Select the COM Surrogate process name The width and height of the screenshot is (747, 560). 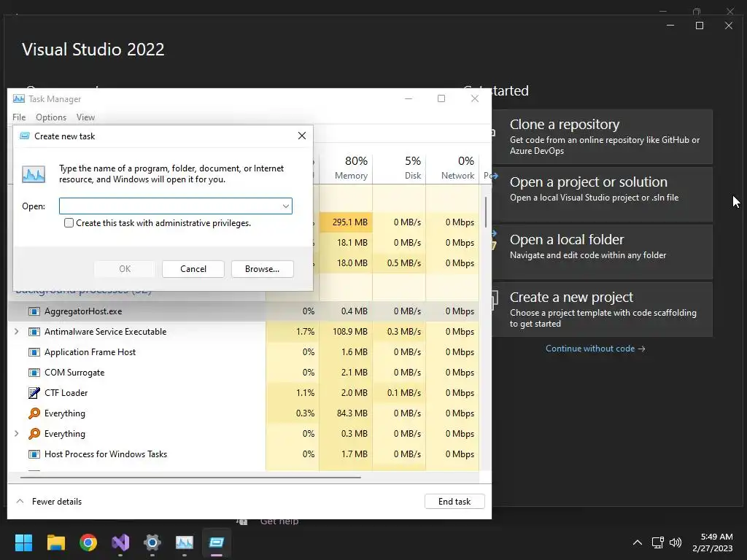point(74,373)
